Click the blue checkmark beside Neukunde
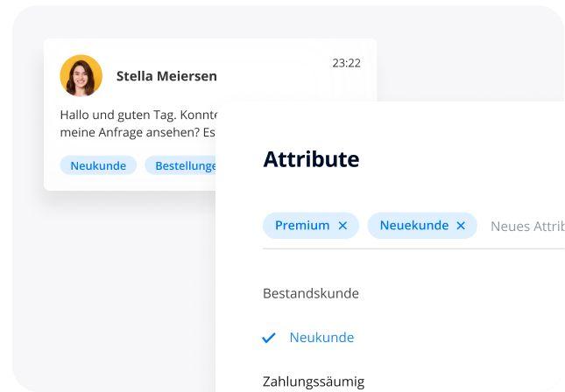The image size is (565, 392). 269,338
